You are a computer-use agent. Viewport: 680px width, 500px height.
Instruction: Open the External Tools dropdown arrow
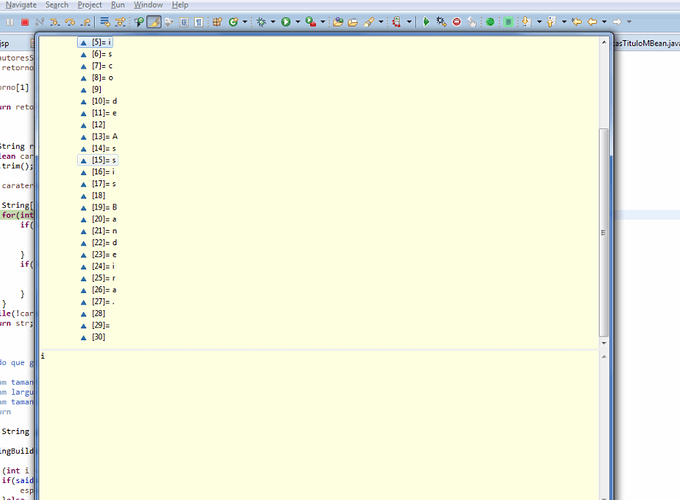(322, 22)
